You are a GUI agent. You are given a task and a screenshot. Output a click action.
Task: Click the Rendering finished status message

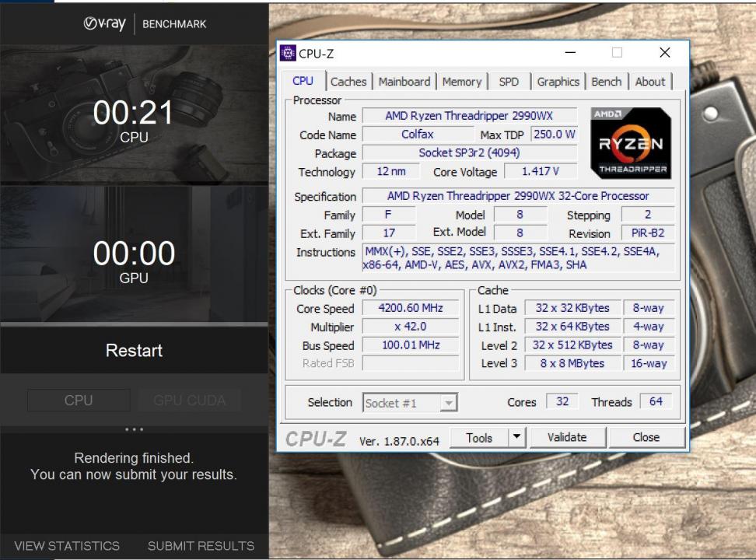(x=134, y=466)
